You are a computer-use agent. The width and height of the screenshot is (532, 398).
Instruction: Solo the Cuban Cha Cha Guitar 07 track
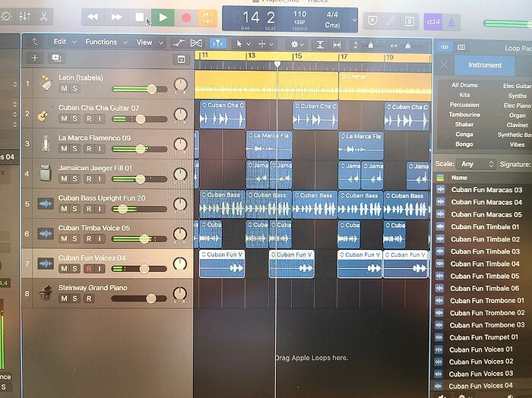tap(74, 118)
